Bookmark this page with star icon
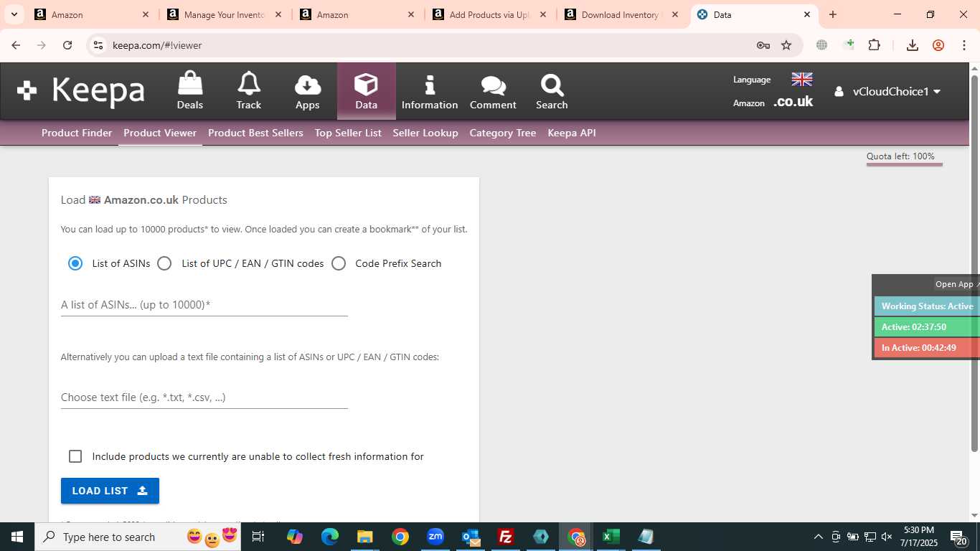The image size is (980, 551). click(x=786, y=45)
